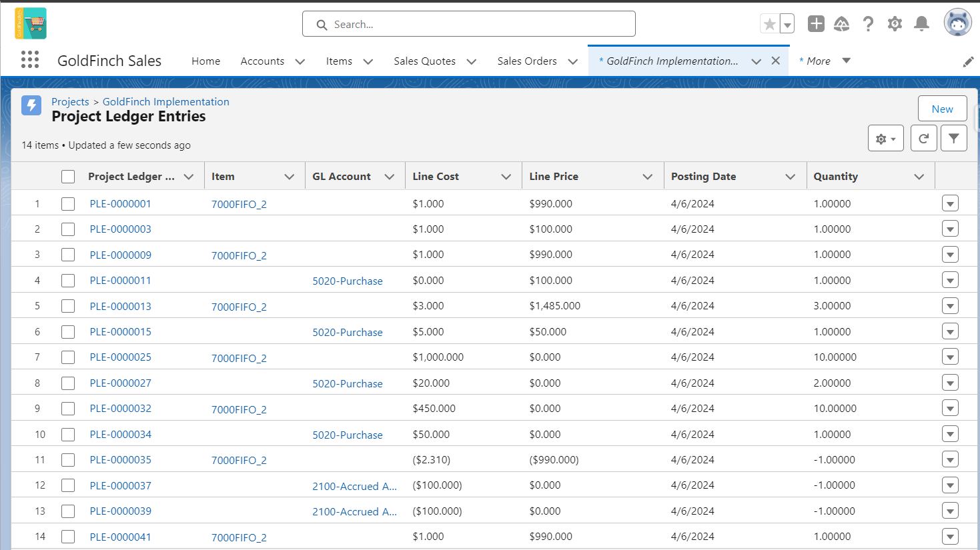Tick the select-all header checkbox
Image resolution: width=980 pixels, height=550 pixels.
(68, 177)
